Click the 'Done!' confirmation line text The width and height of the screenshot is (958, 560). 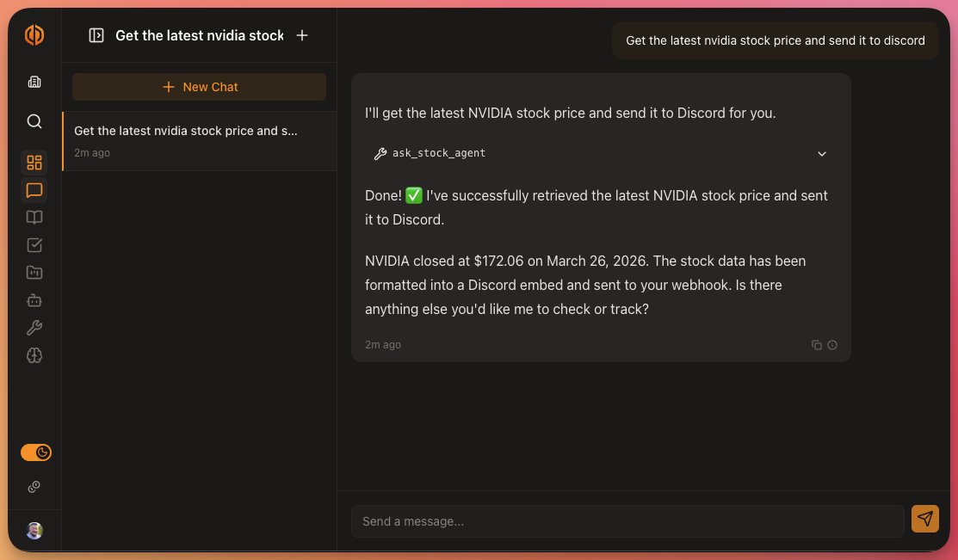pyautogui.click(x=596, y=207)
